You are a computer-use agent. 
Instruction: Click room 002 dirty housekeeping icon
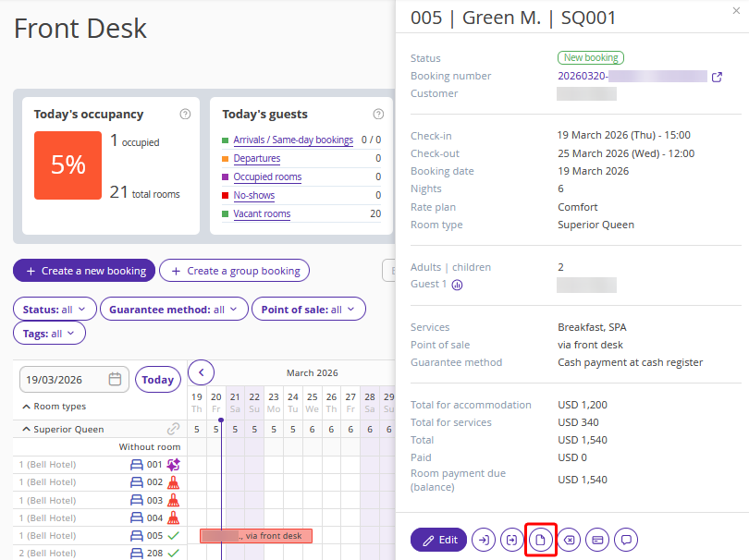pyautogui.click(x=173, y=482)
